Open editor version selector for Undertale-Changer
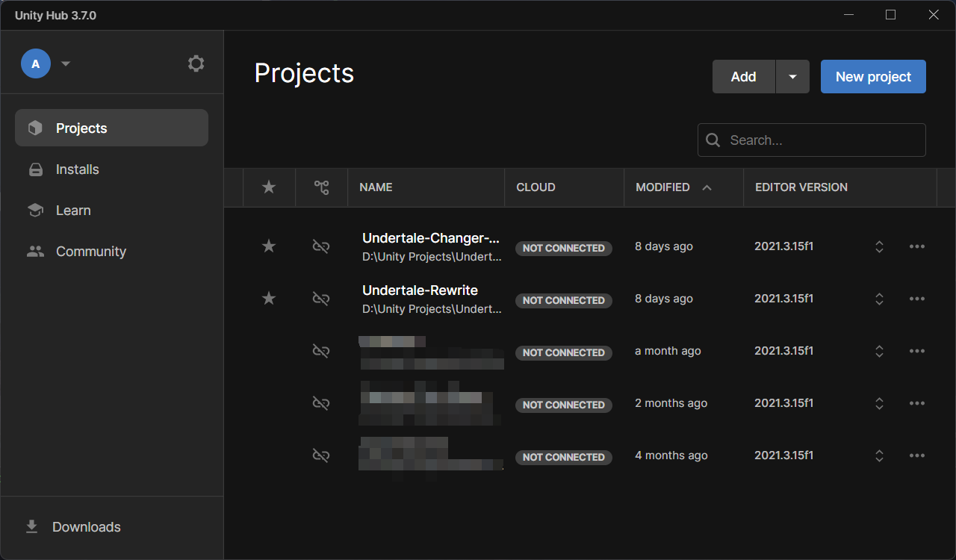The image size is (956, 560). point(879,246)
